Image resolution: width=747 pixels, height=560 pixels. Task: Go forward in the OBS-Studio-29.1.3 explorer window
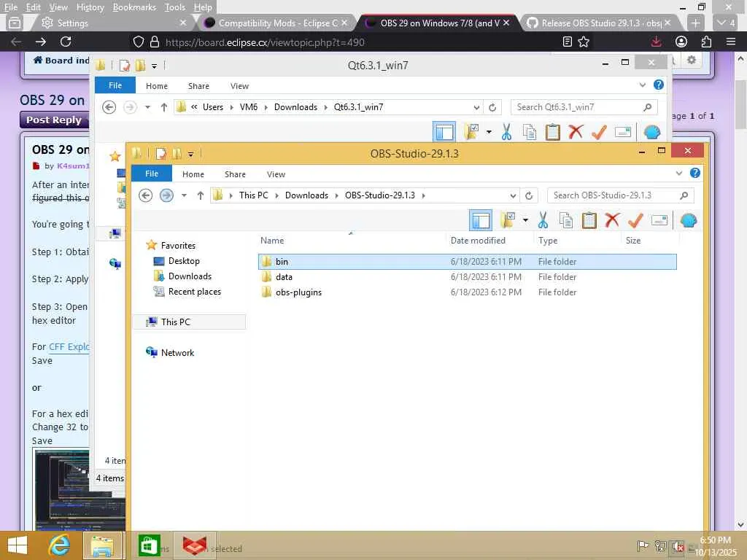166,195
